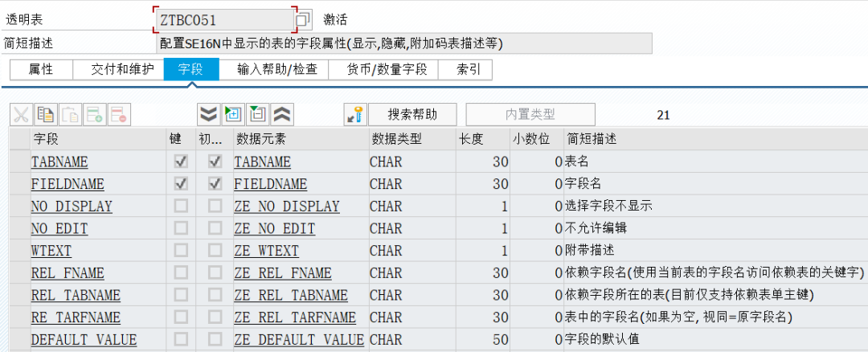Enable initial values checkbox for NO_EDIT

pyautogui.click(x=215, y=228)
